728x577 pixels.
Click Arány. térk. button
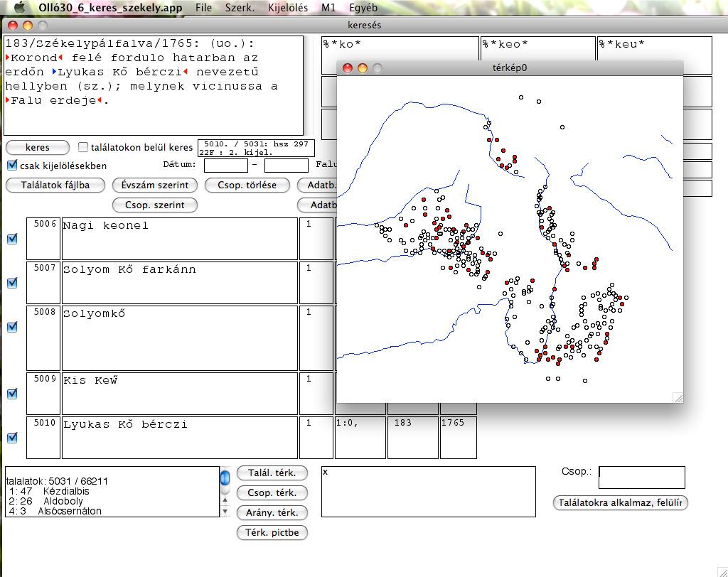272,513
